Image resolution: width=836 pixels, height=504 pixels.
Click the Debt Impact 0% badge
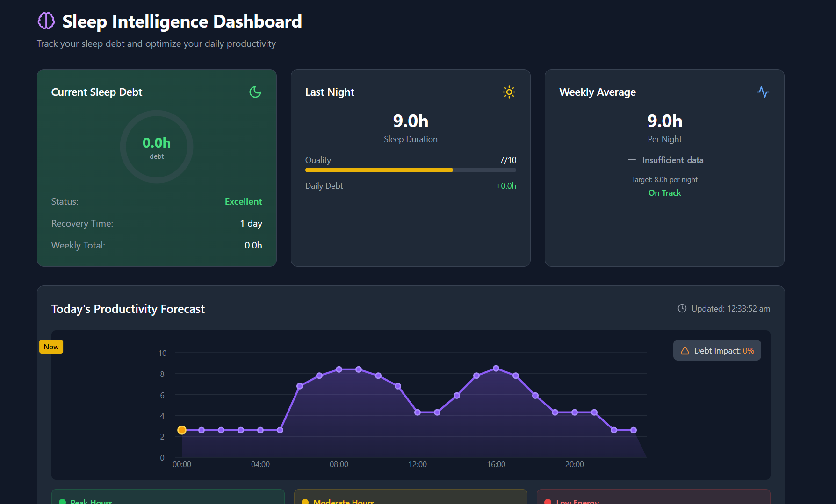[717, 350]
